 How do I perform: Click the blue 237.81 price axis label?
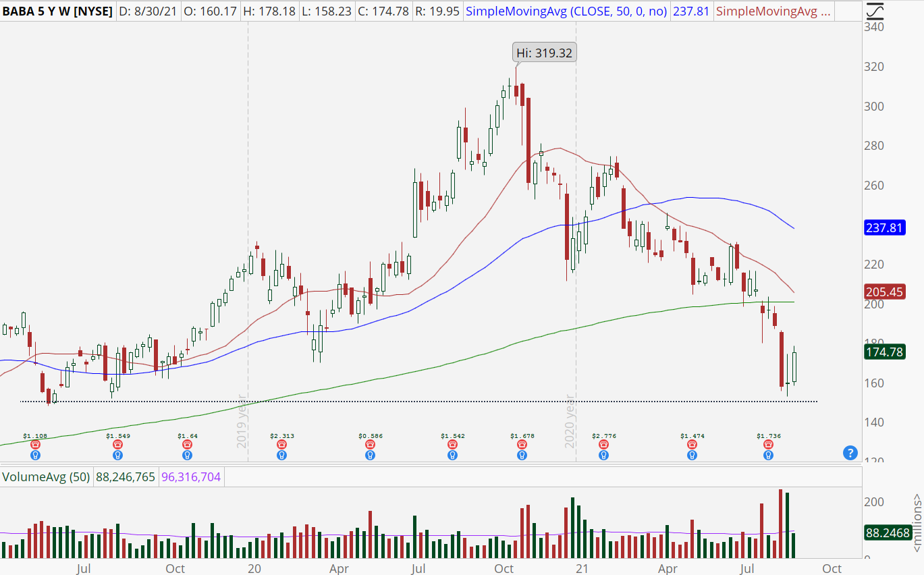tap(885, 227)
